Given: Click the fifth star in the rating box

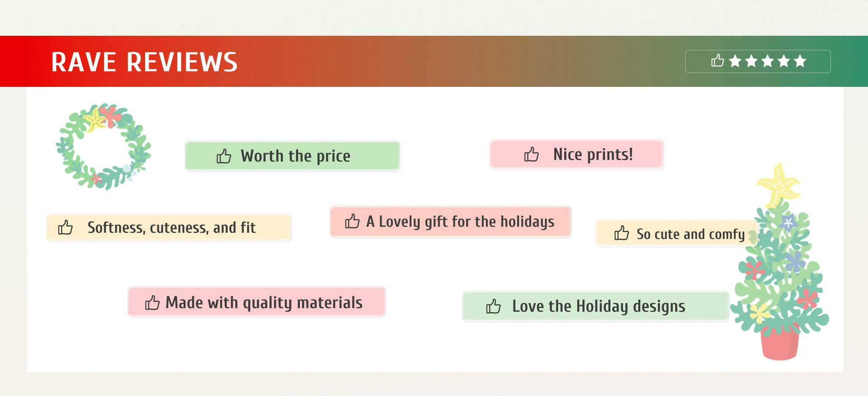Looking at the screenshot, I should click(800, 61).
